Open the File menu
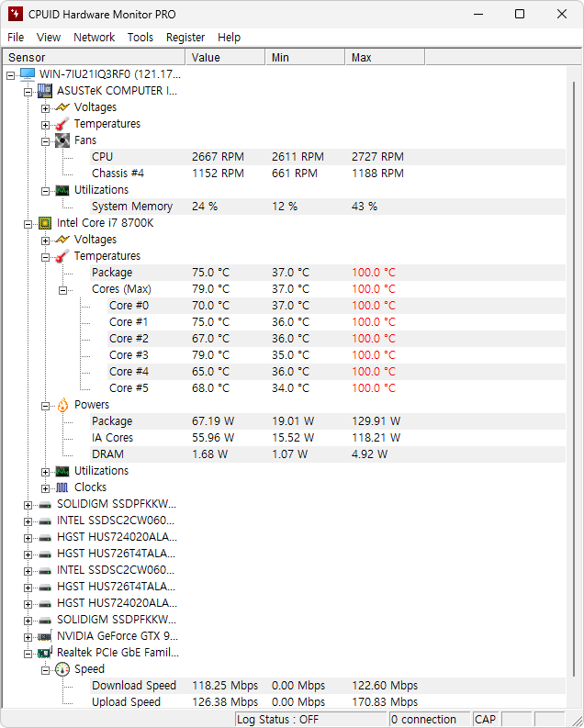Image resolution: width=584 pixels, height=728 pixels. 16,37
